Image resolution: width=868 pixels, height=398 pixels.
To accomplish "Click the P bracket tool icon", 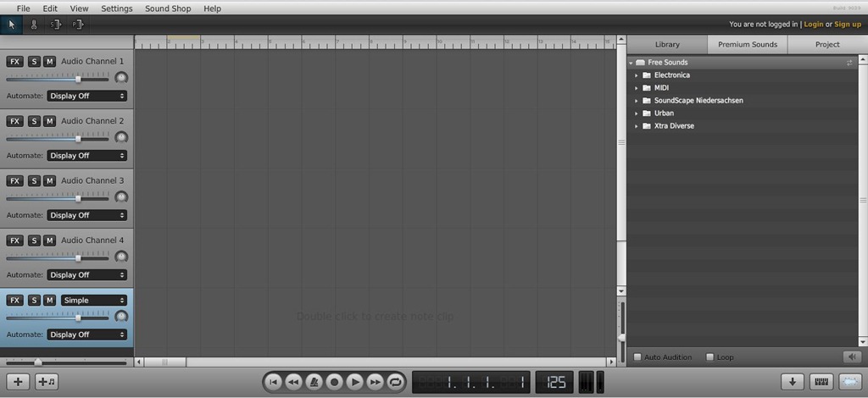I will point(77,25).
